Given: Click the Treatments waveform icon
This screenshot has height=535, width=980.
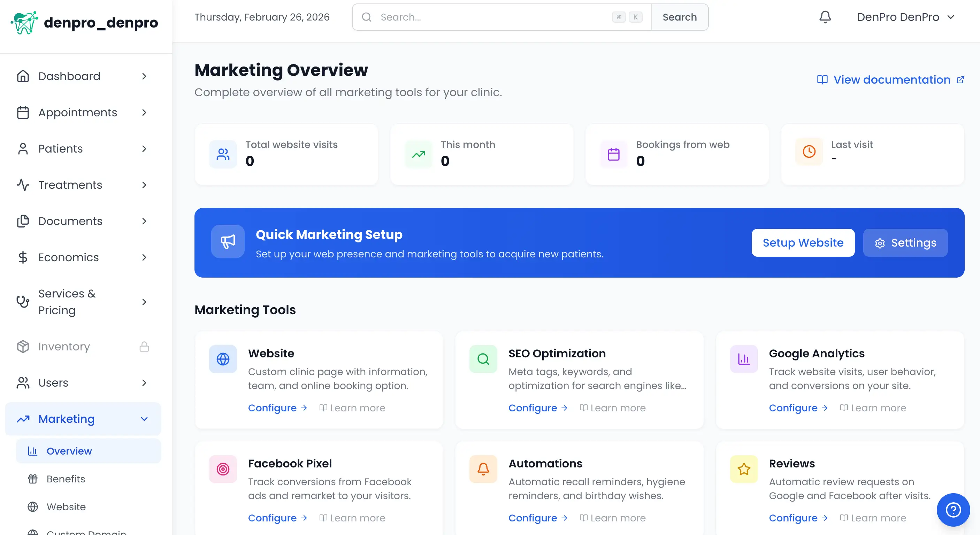Looking at the screenshot, I should click(x=23, y=185).
